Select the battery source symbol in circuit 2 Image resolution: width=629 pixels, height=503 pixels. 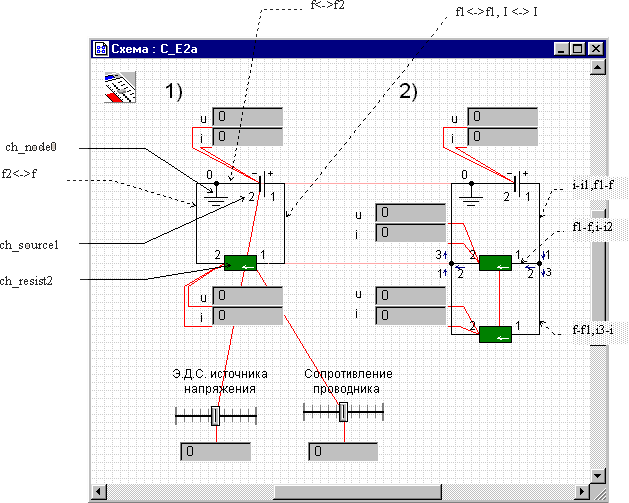click(x=518, y=184)
